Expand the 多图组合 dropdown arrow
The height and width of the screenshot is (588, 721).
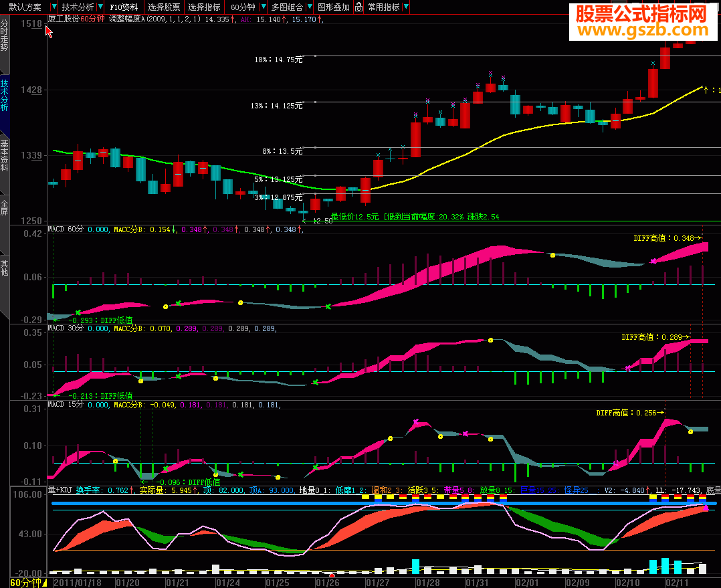coord(310,7)
